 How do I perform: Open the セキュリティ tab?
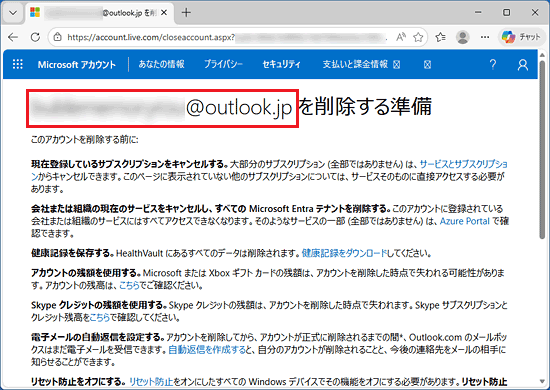[281, 64]
